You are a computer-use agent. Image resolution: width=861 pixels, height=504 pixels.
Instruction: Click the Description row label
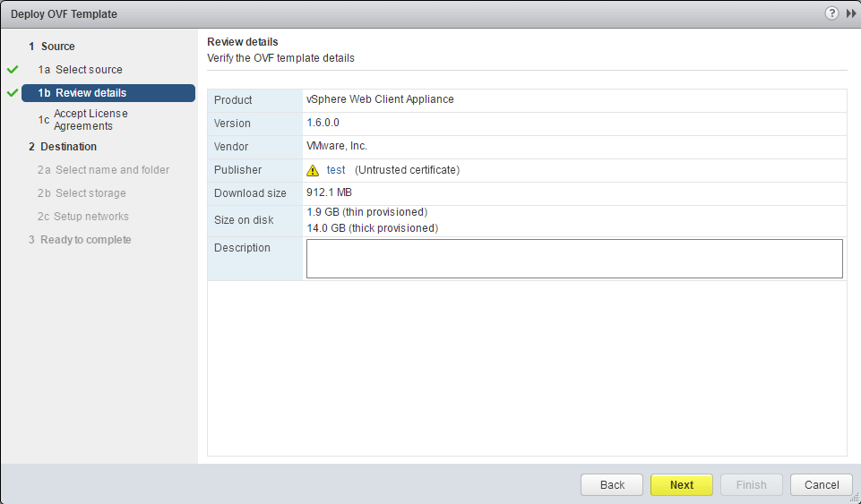click(242, 248)
